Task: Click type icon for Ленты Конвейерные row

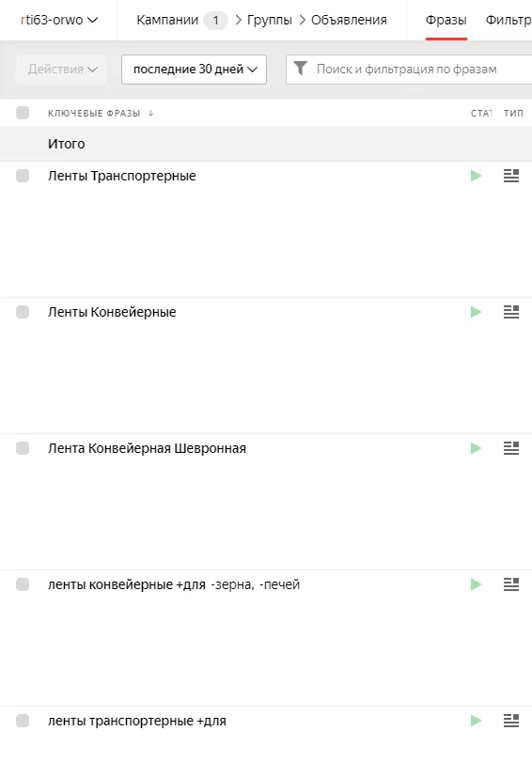Action: pyautogui.click(x=511, y=312)
